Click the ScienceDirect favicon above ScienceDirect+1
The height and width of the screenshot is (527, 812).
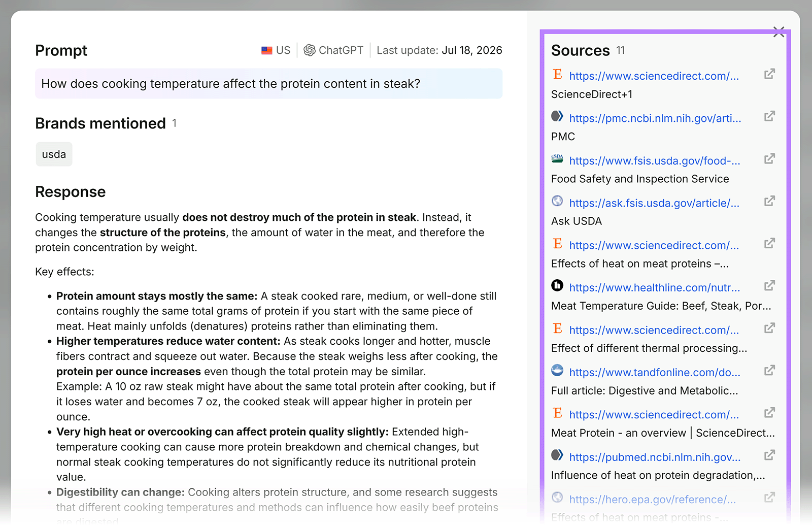557,74
